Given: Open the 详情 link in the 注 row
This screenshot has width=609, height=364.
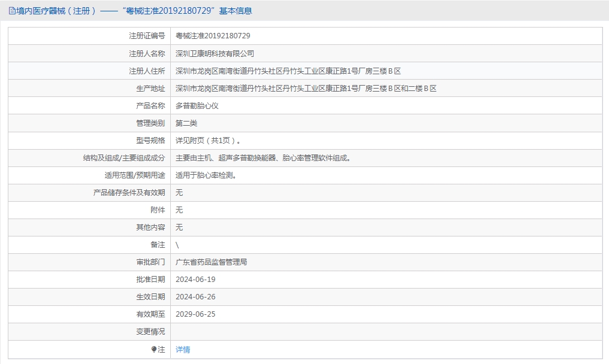Looking at the screenshot, I should (x=183, y=350).
